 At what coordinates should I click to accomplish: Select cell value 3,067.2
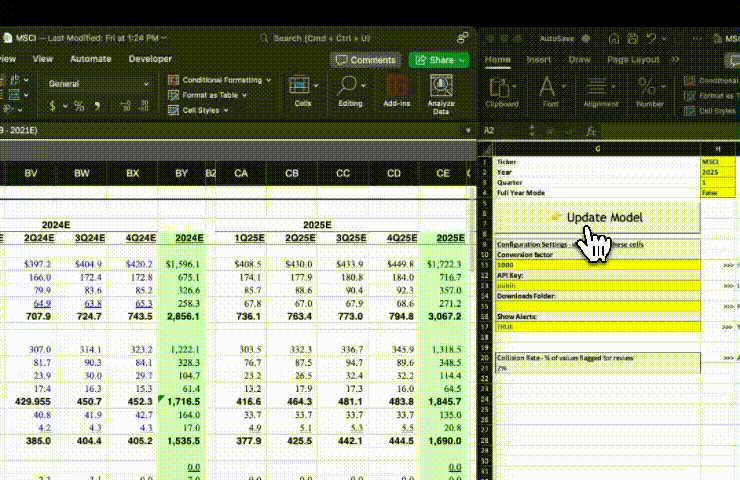click(444, 316)
